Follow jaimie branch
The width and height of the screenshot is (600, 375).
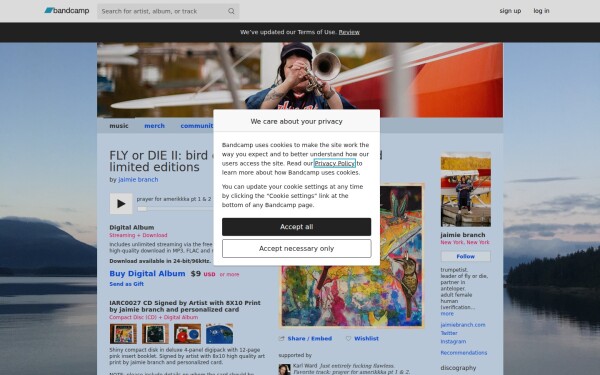click(x=466, y=256)
